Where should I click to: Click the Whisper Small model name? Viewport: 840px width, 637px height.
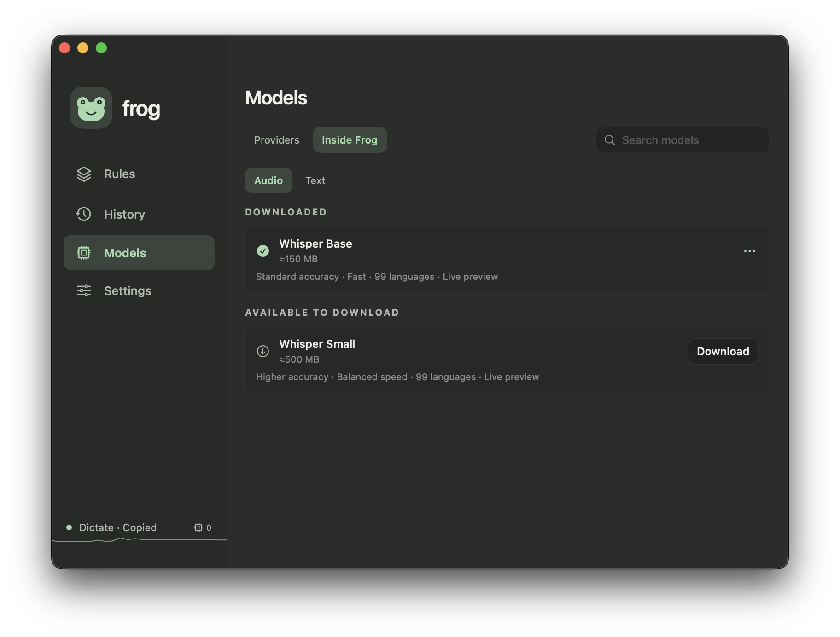(x=317, y=344)
